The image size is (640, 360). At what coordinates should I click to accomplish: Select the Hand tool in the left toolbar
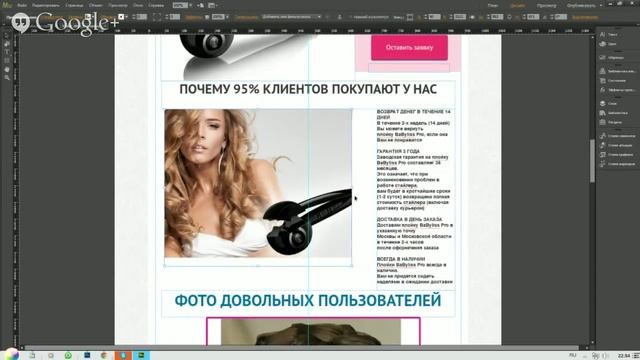tap(7, 69)
